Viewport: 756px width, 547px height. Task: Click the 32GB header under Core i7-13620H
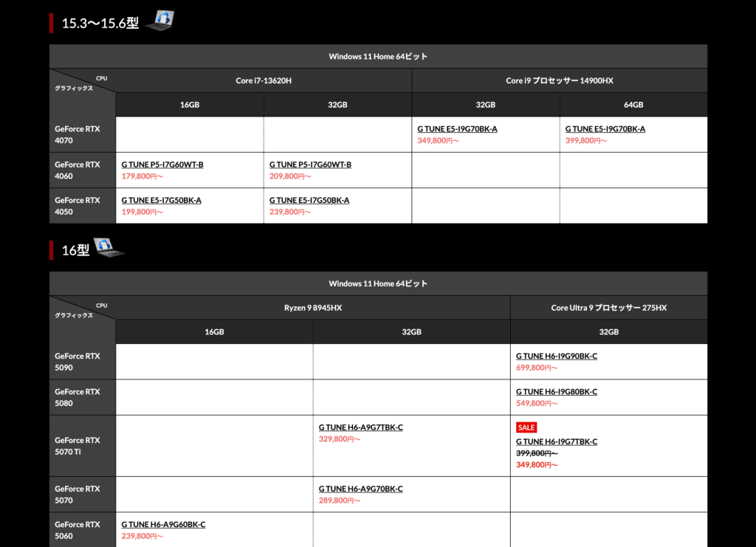[x=337, y=105]
